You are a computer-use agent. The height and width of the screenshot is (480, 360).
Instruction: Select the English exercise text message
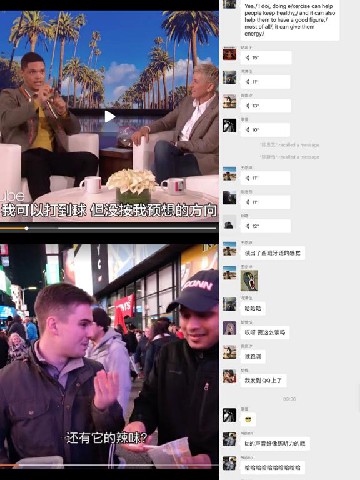click(x=290, y=20)
